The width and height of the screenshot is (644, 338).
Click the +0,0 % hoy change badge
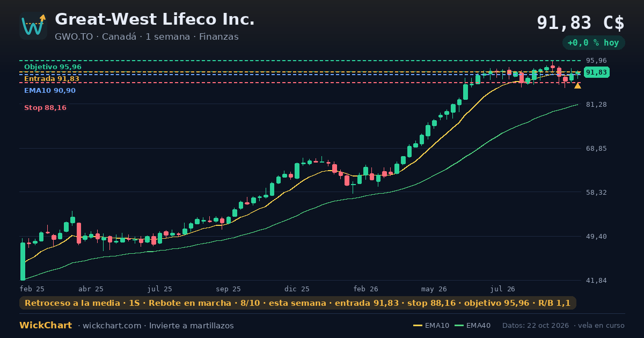pos(594,43)
